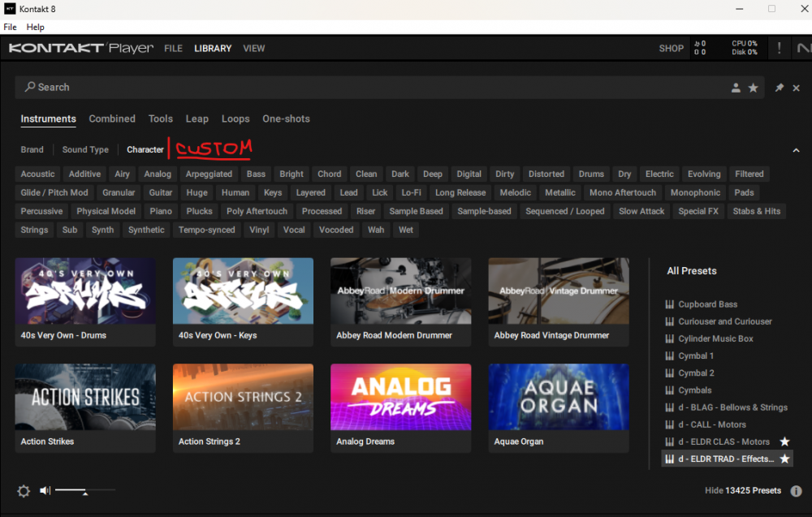
Task: Switch to the One-shots tab
Action: [x=286, y=118]
